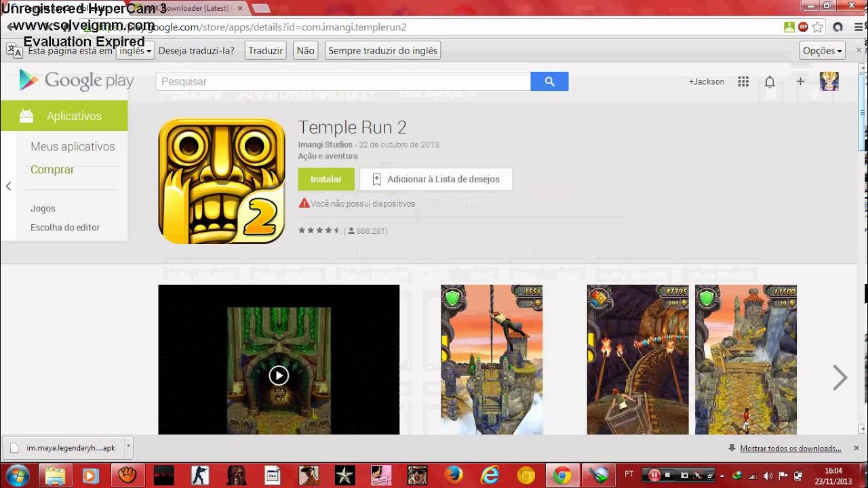Open the downloaded im.maya.legendaryh apk file

point(64,448)
